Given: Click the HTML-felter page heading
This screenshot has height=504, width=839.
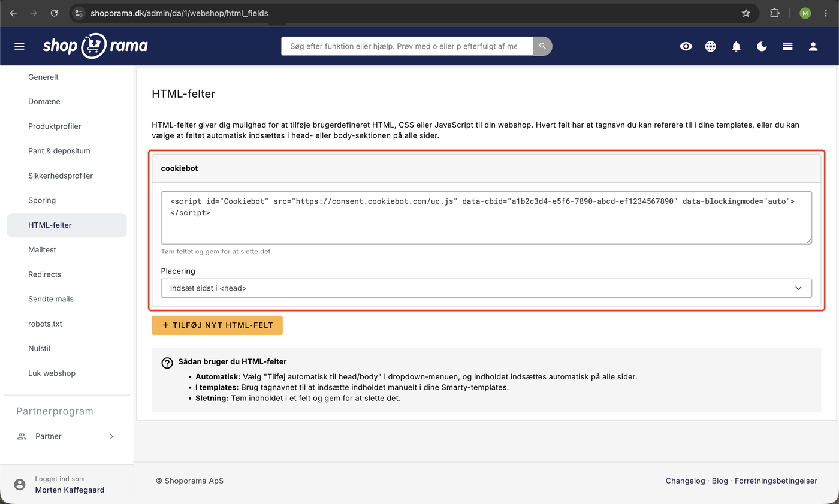Looking at the screenshot, I should point(183,93).
